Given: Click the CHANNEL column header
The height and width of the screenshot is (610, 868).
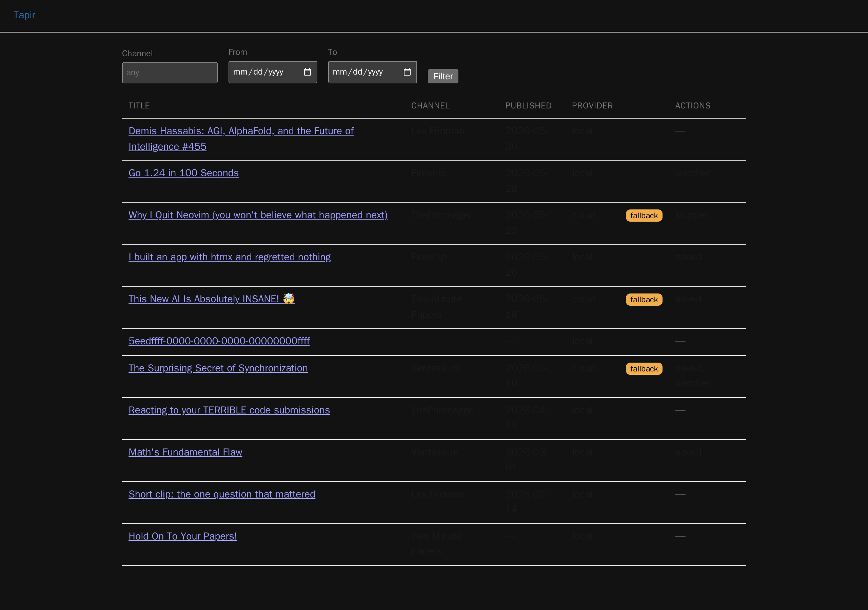Looking at the screenshot, I should [430, 106].
